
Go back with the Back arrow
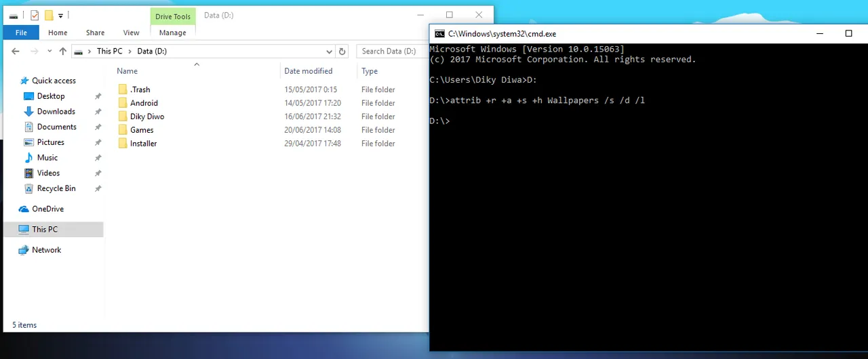point(16,51)
